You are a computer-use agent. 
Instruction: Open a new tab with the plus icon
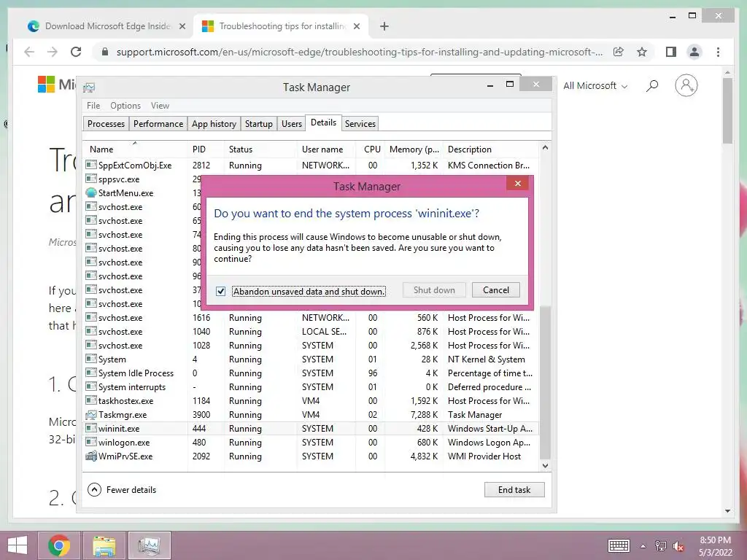pos(384,26)
